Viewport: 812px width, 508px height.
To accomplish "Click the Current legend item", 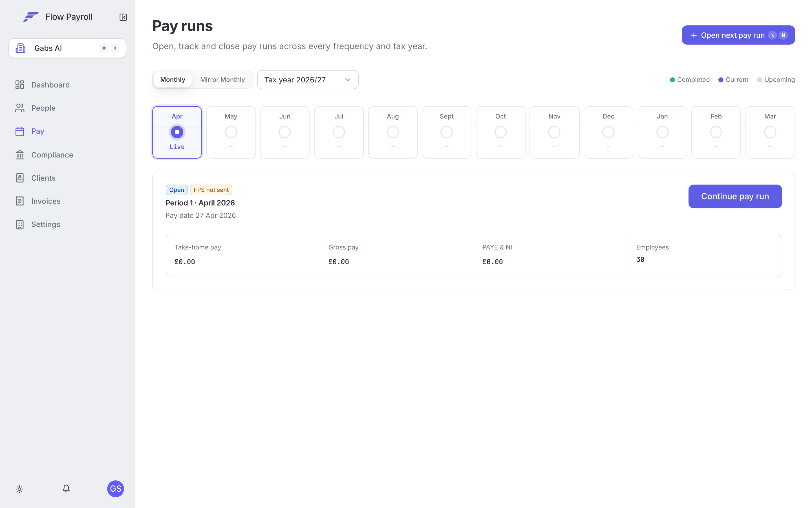I will 733,80.
